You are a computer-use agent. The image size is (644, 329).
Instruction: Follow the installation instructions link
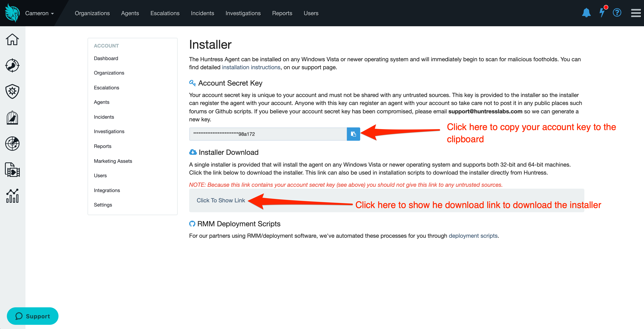point(251,67)
